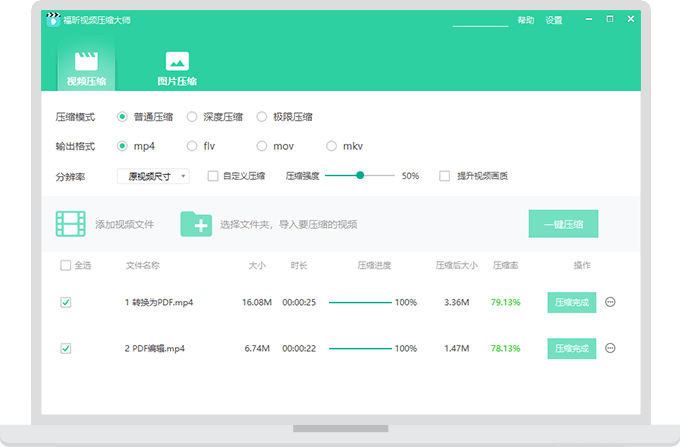Close the application window
Image resolution: width=680 pixels, height=447 pixels.
pos(631,19)
